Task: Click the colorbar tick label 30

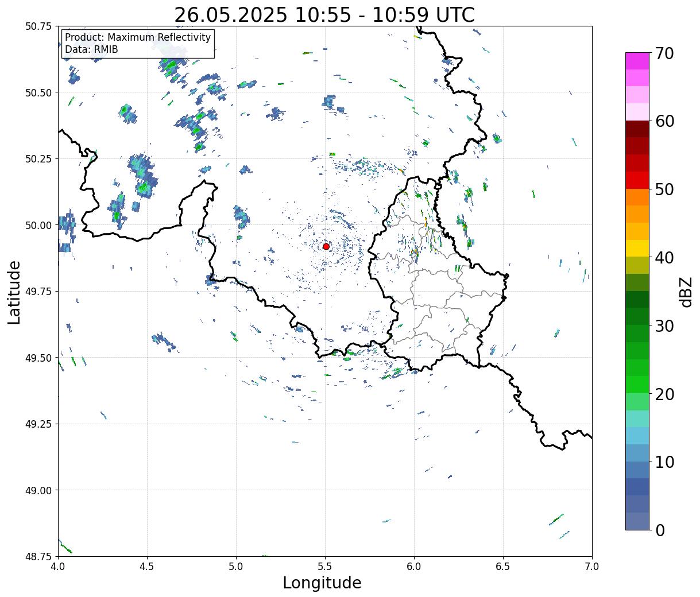Action: point(664,325)
